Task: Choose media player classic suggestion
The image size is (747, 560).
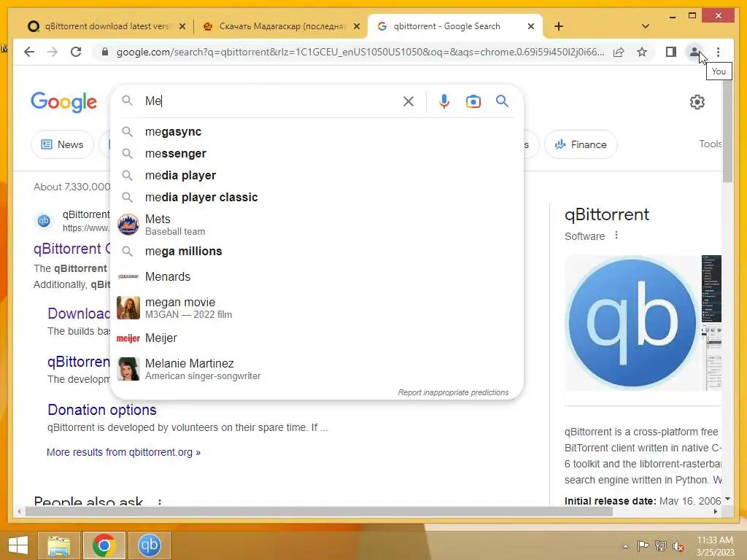Action: (x=317, y=197)
